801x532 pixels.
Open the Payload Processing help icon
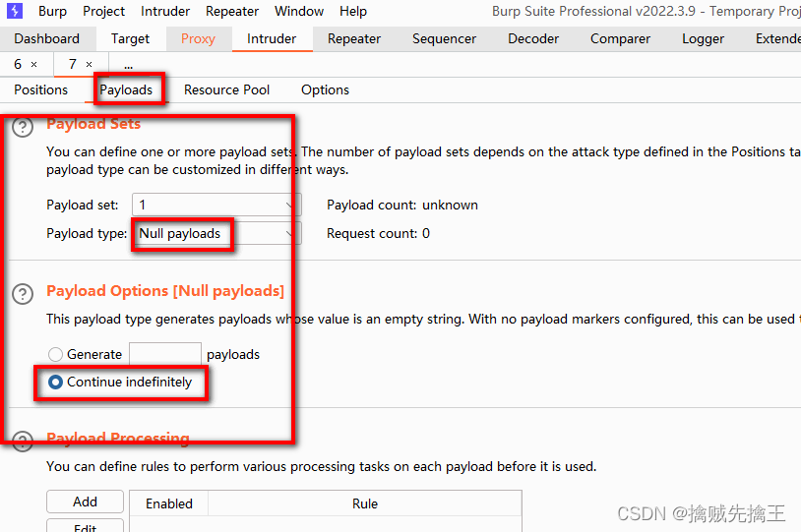point(23,442)
